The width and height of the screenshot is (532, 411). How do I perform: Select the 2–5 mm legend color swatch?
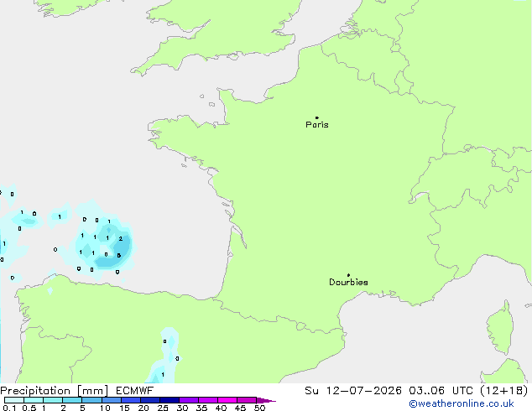click(72, 400)
